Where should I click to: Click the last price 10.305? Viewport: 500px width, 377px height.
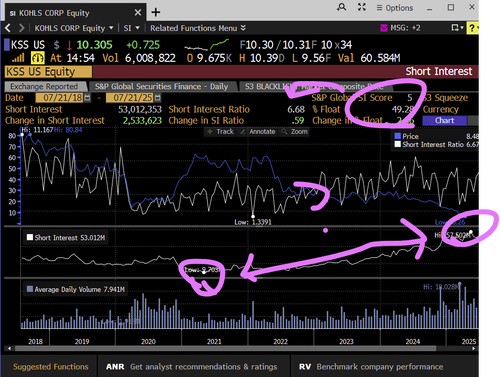click(x=94, y=45)
